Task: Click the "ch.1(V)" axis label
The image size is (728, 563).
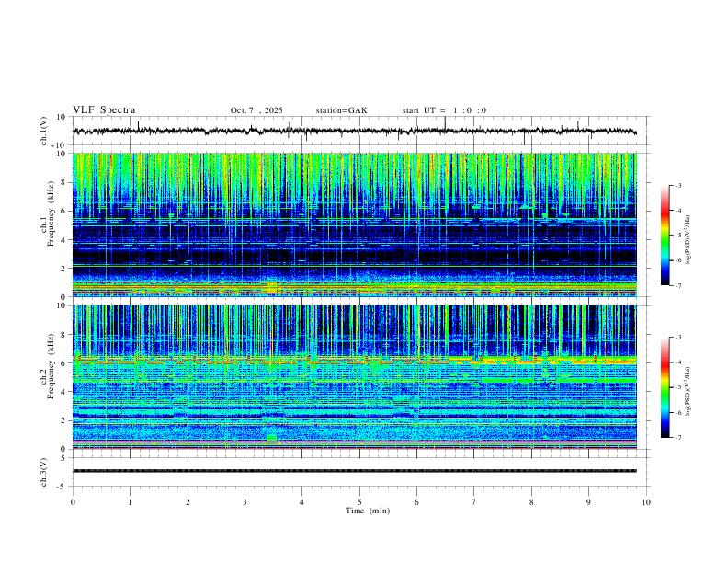Action: (x=44, y=131)
